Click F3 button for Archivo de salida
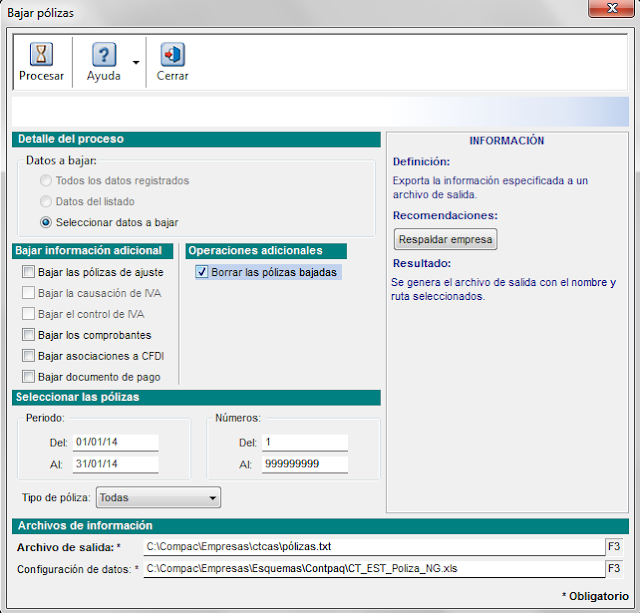640x613 pixels. [x=614, y=547]
